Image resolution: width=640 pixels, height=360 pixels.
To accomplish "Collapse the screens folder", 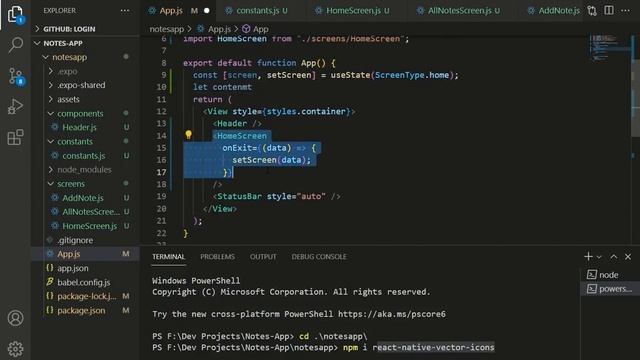I will tap(86, 184).
